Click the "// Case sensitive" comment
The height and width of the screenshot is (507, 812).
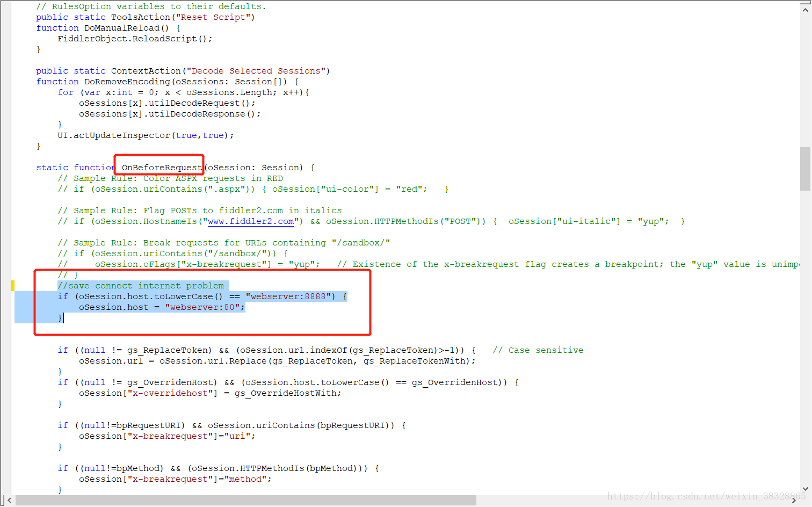[x=538, y=350]
